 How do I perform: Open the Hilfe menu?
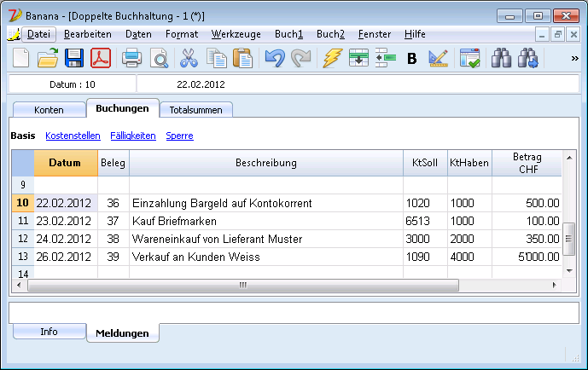415,34
